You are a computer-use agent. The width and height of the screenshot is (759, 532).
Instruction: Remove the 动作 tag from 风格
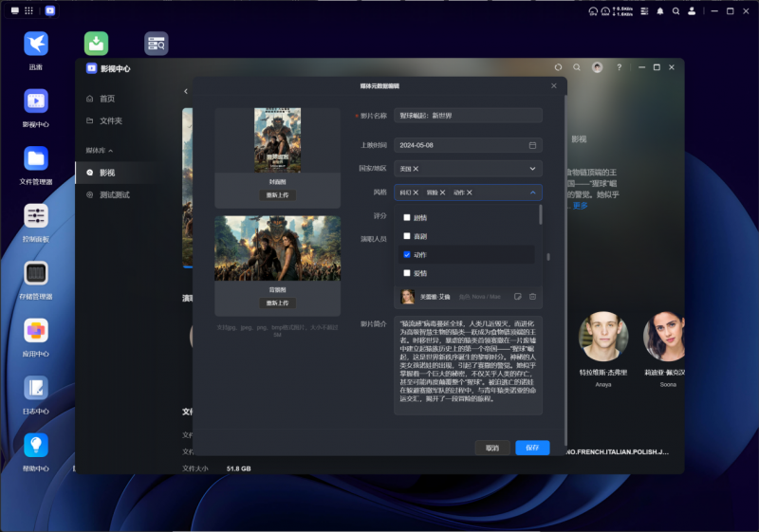(470, 193)
